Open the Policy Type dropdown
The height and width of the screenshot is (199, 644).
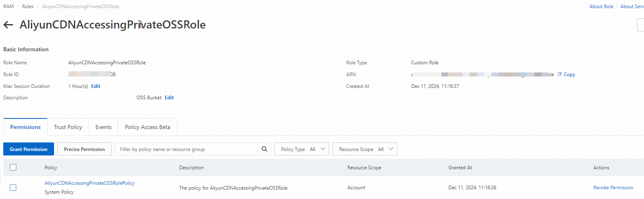pos(301,149)
